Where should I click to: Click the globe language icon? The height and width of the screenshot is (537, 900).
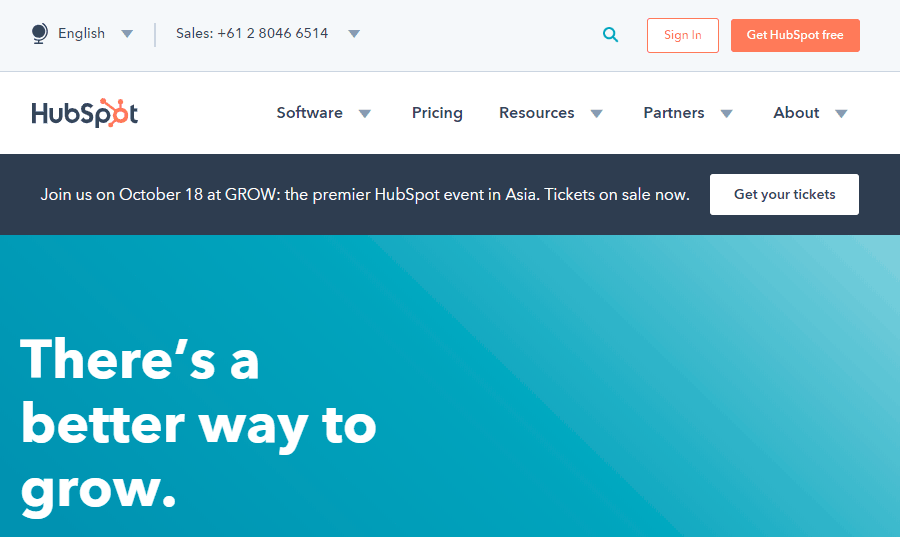coord(40,34)
